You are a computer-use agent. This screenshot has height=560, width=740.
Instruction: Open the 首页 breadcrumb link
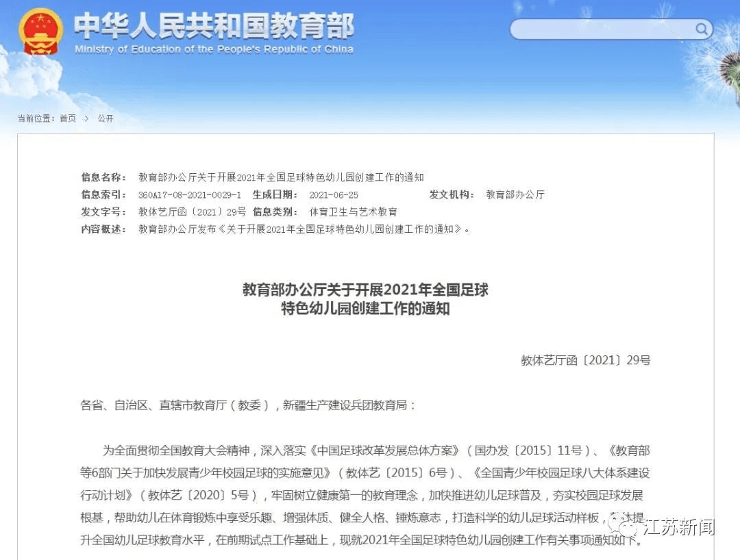coord(66,118)
